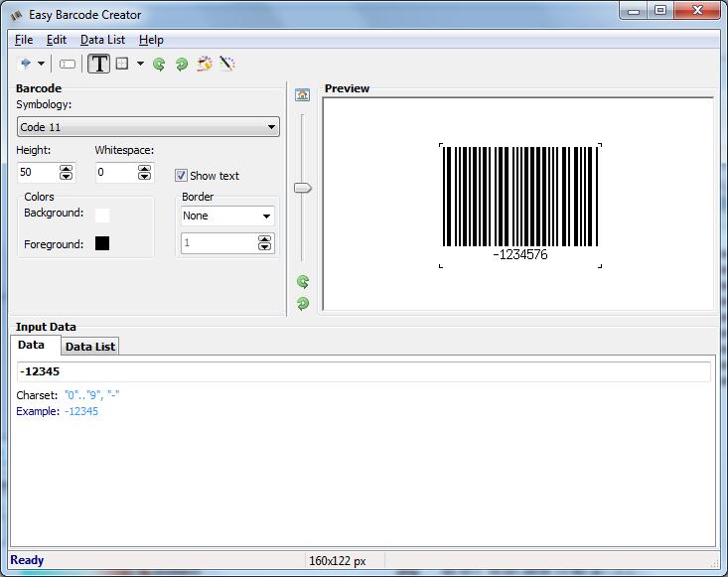Viewport: 728px width, 577px height.
Task: Click the home reset-zoom icon above the slider
Action: (x=303, y=94)
